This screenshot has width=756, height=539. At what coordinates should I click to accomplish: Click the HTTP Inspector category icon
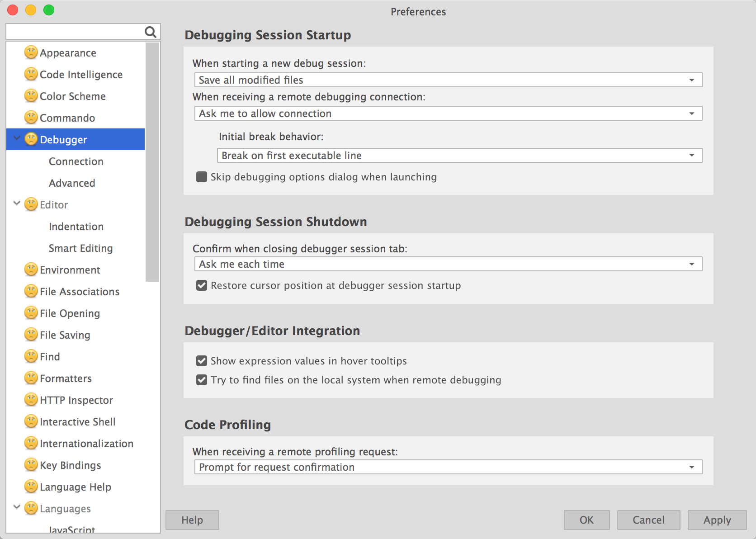click(x=31, y=400)
